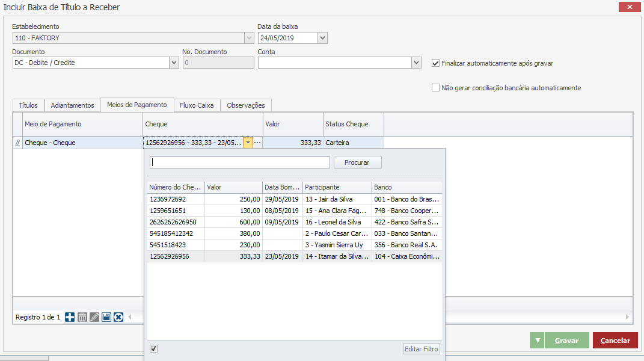Click the floppy disk save record icon

coord(106,317)
